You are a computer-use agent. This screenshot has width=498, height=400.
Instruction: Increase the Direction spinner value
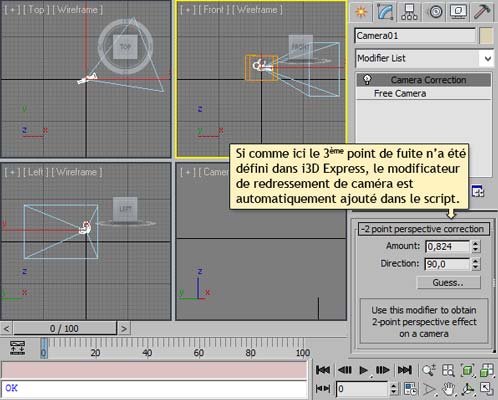[476, 261]
